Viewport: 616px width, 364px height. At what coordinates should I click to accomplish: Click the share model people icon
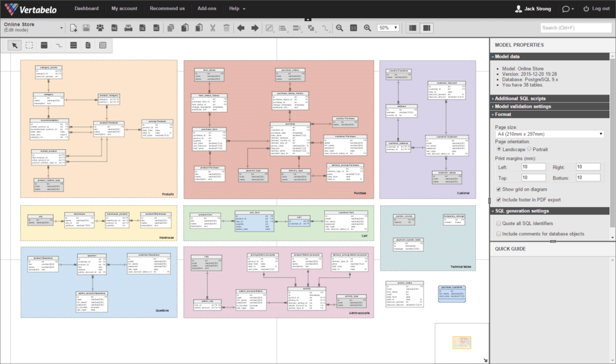tap(100, 28)
